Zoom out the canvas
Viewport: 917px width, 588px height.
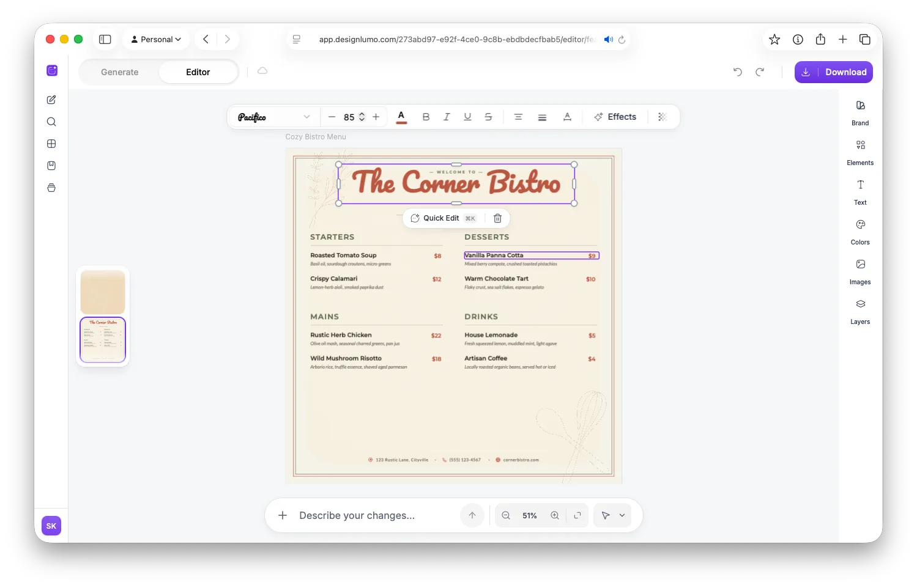[506, 515]
